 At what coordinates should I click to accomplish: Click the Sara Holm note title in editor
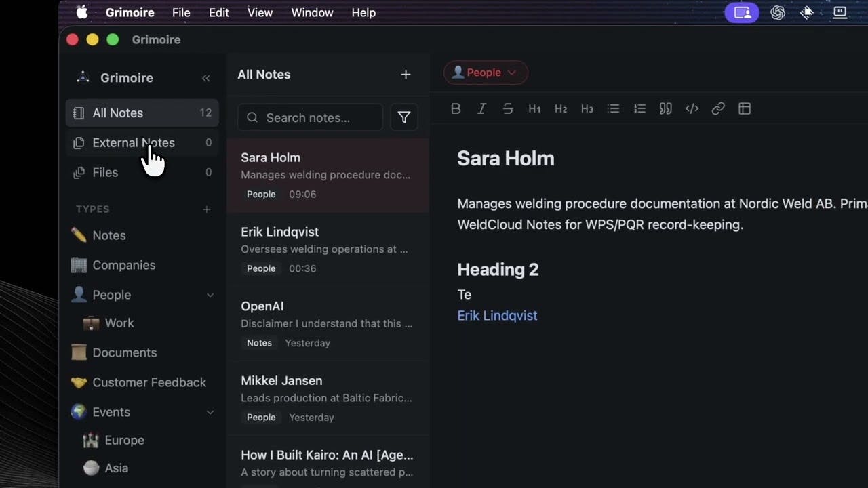point(506,159)
